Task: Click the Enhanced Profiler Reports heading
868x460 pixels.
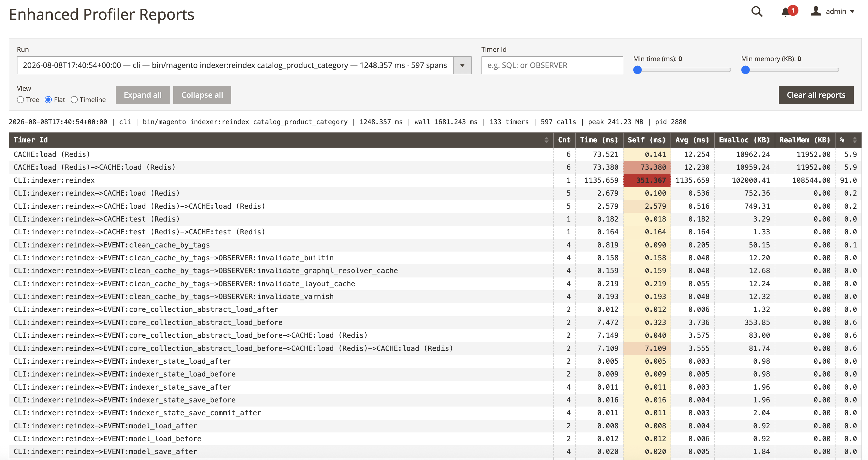Action: 101,15
